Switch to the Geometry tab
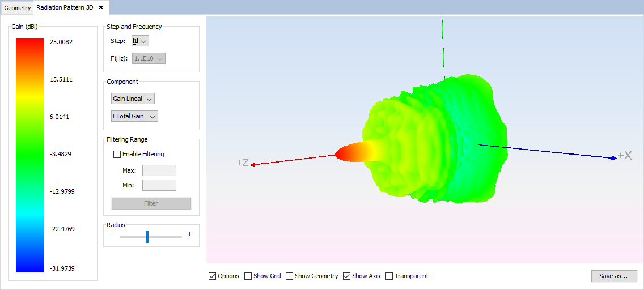The image size is (644, 290). (18, 8)
